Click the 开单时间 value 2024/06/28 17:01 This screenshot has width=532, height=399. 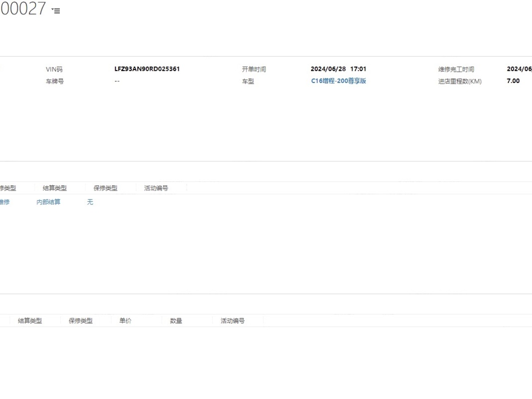coord(338,69)
